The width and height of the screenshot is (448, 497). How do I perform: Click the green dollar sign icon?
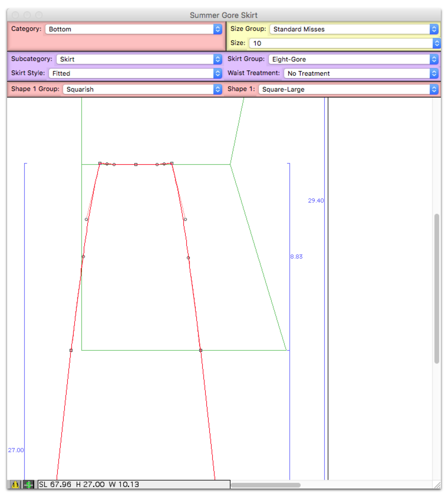click(28, 484)
